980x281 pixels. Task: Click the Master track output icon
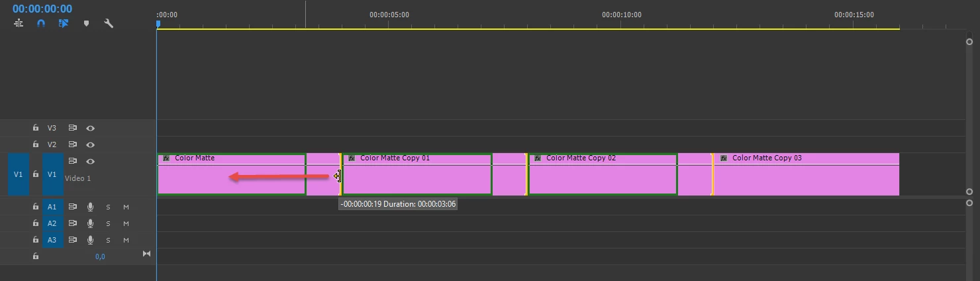pos(147,254)
